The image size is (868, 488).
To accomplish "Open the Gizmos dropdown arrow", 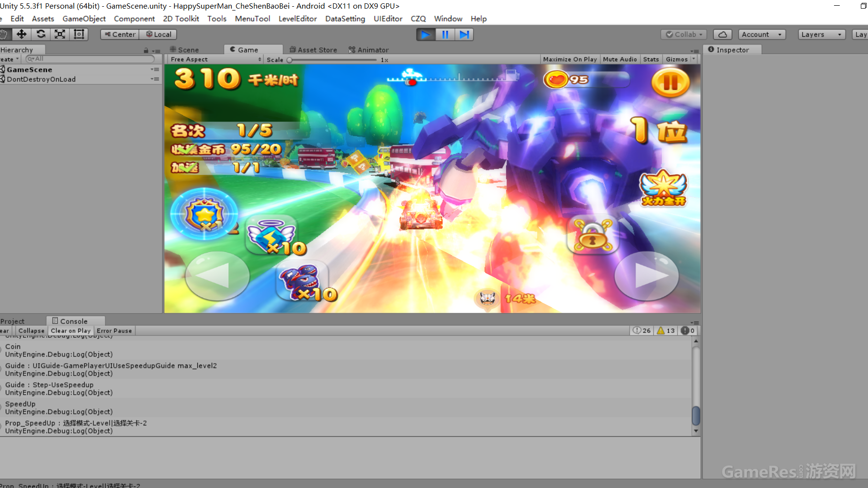I will (x=694, y=59).
